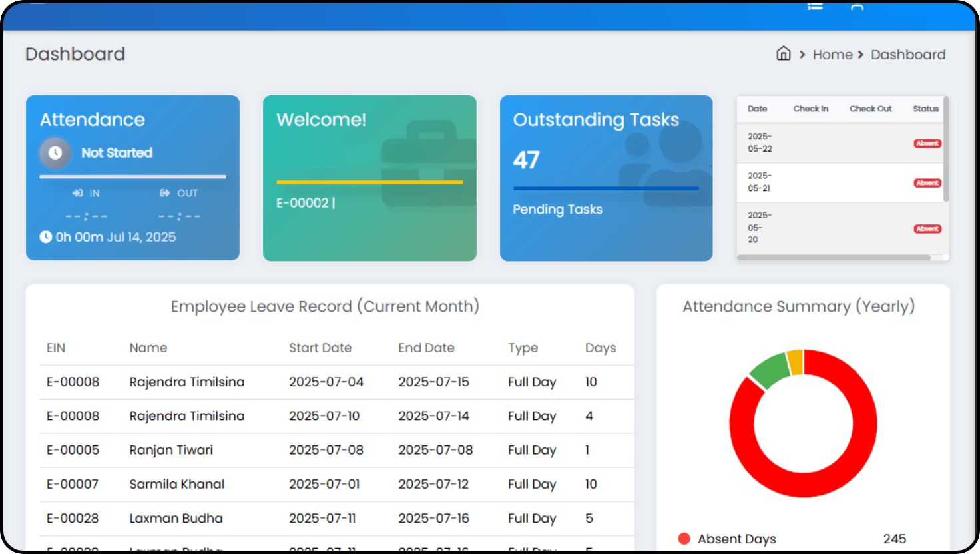
Task: Click the Welcome card employee ID E-00002
Action: click(x=303, y=203)
